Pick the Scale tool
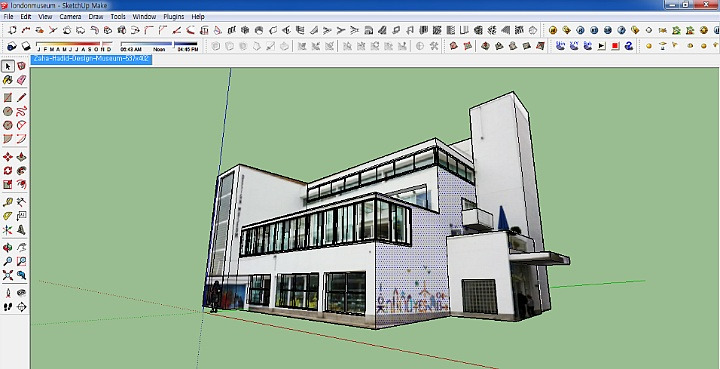 point(8,184)
